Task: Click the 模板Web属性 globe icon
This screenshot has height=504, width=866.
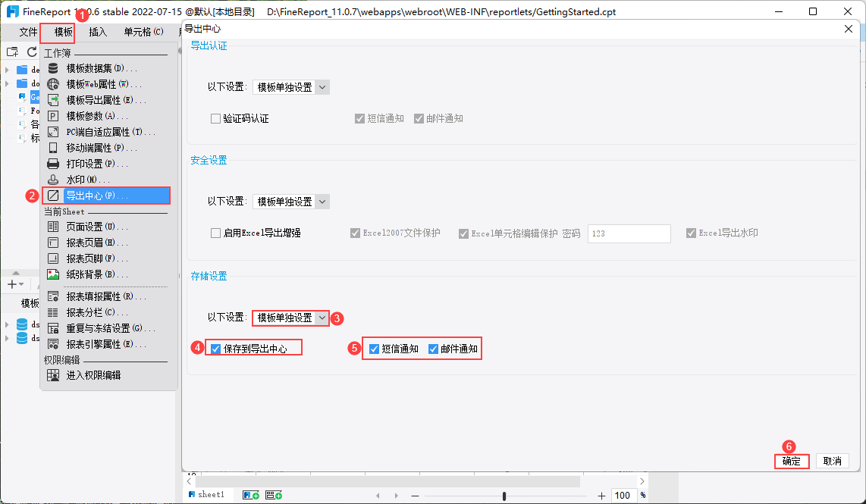Action: click(53, 84)
